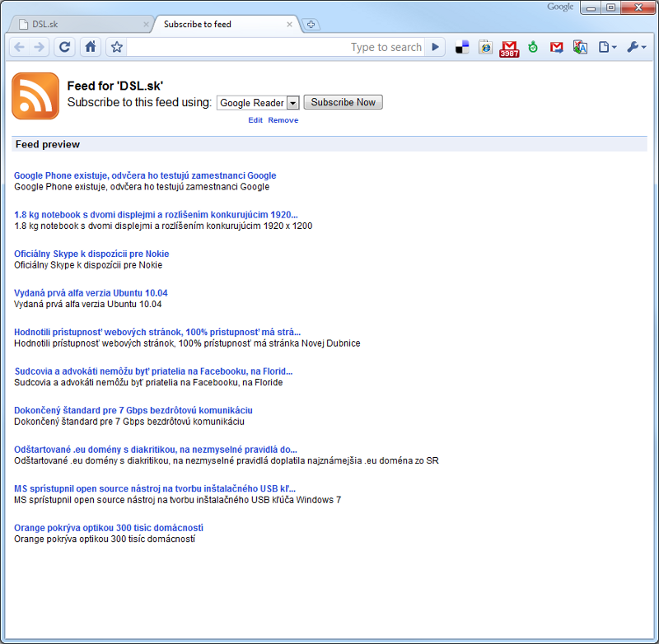Open Oficiálny Skype pre Nokie article

91,254
